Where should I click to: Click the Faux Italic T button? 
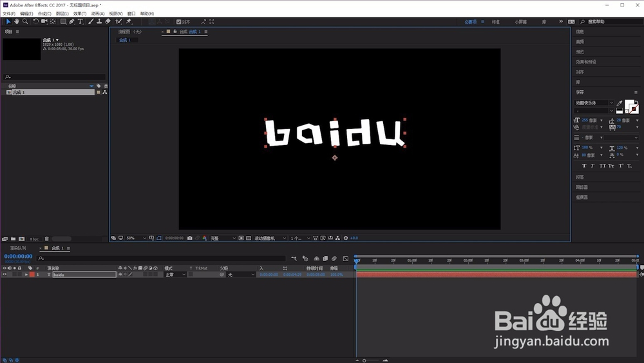pos(592,166)
